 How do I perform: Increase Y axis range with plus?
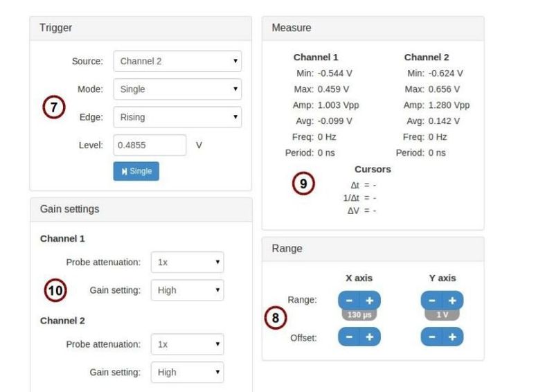pyautogui.click(x=453, y=301)
